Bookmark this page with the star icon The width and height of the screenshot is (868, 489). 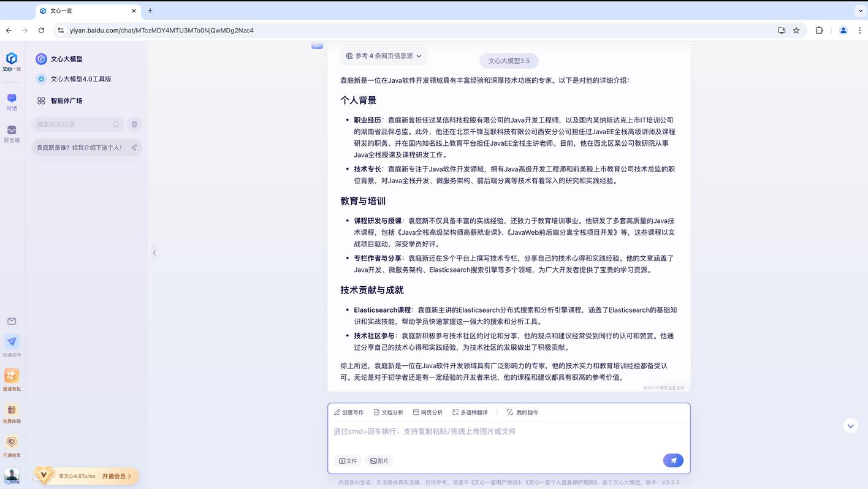tap(796, 30)
